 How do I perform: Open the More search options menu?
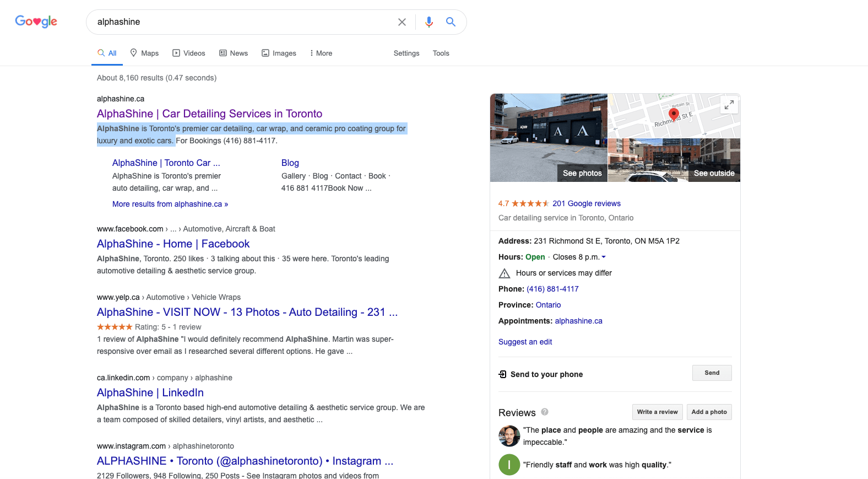coord(321,53)
